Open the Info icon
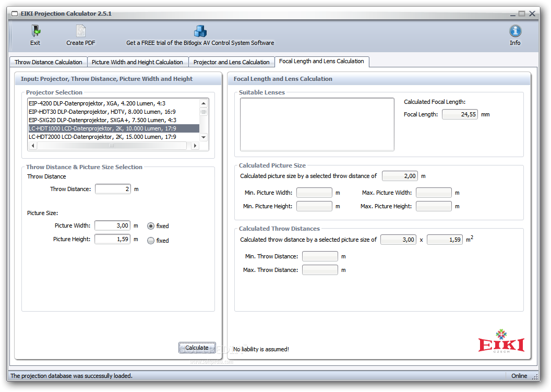 [515, 31]
